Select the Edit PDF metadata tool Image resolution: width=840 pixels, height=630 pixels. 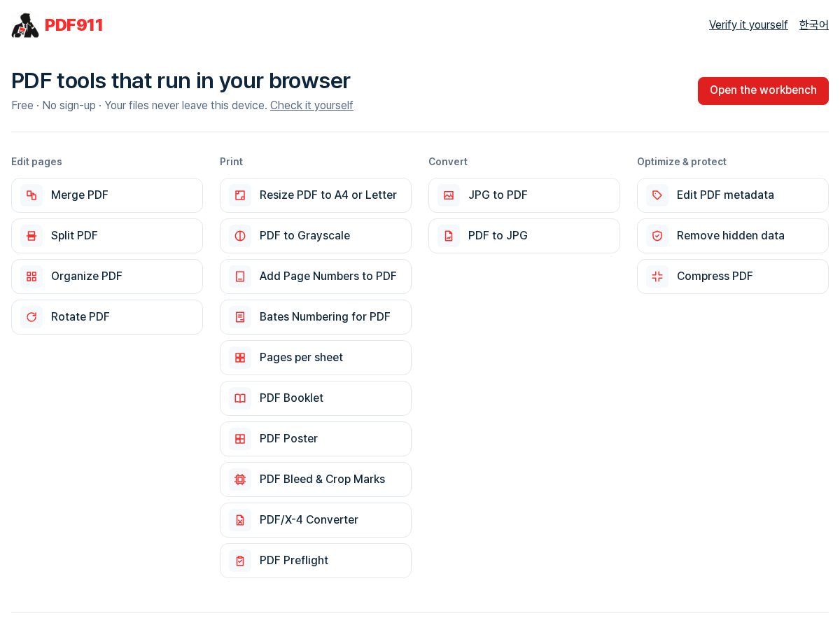click(733, 195)
